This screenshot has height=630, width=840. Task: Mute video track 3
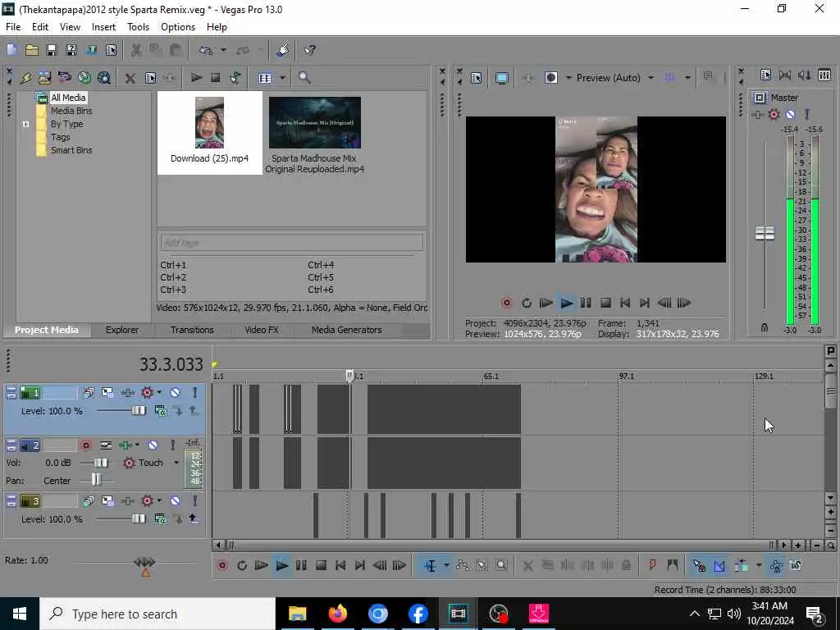click(176, 501)
